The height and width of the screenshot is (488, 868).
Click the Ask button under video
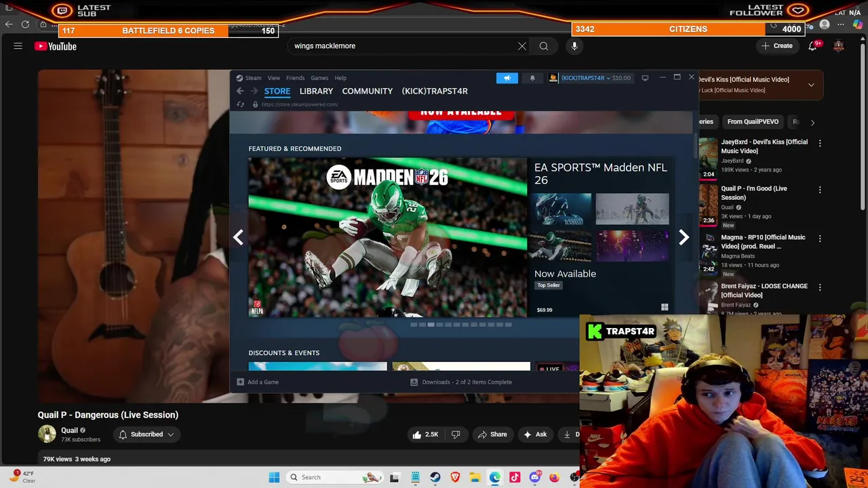pos(535,434)
